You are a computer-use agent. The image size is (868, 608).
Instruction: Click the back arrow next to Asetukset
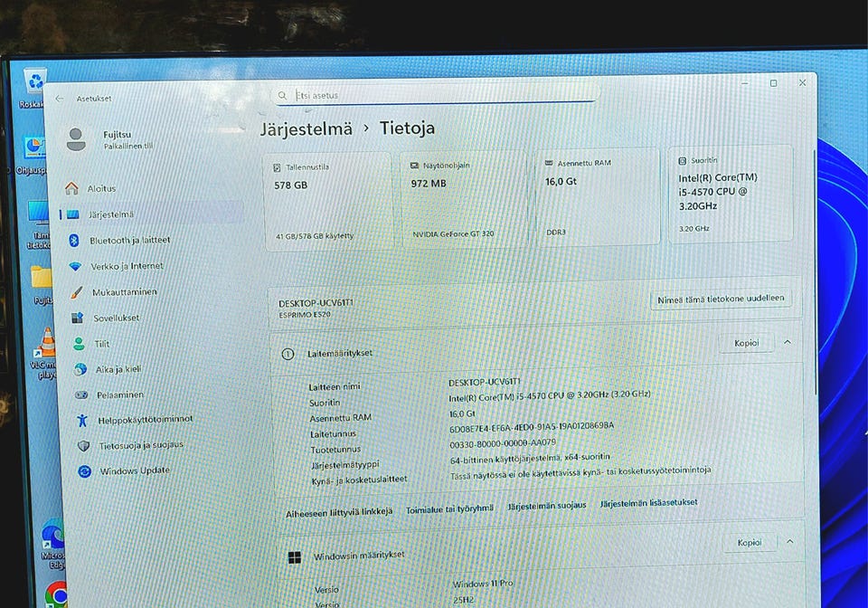pyautogui.click(x=60, y=99)
